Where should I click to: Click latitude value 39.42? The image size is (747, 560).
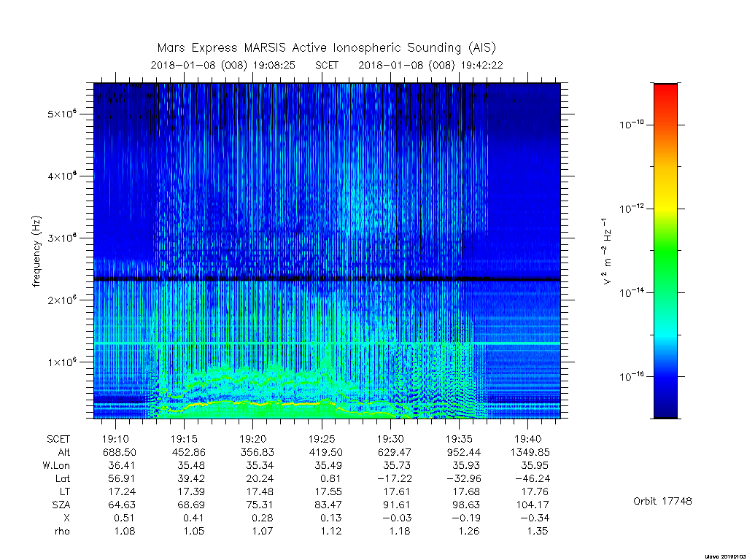[x=191, y=478]
